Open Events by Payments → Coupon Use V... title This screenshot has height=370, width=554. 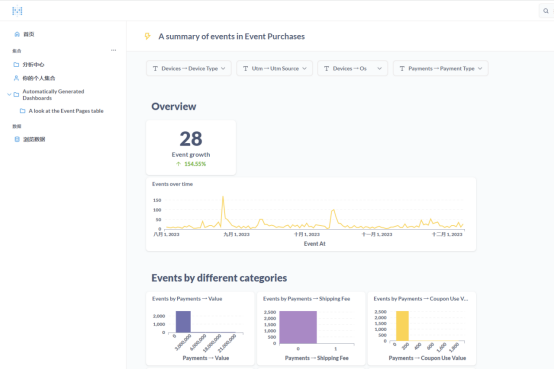coord(421,299)
